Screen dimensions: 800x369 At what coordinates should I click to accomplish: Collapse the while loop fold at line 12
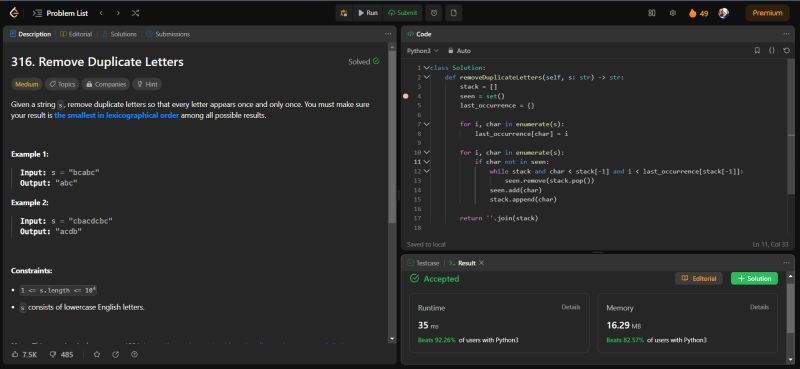tap(426, 171)
